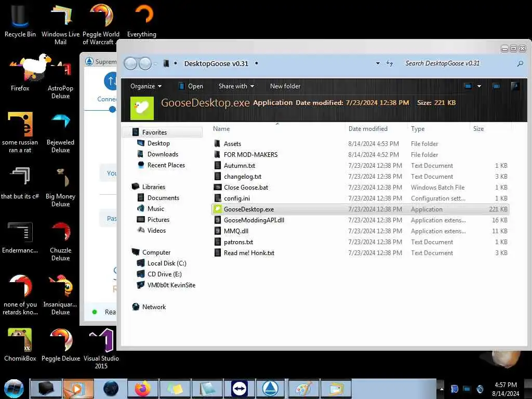
Task: Open the Paint palette taskbar icon
Action: [303, 389]
